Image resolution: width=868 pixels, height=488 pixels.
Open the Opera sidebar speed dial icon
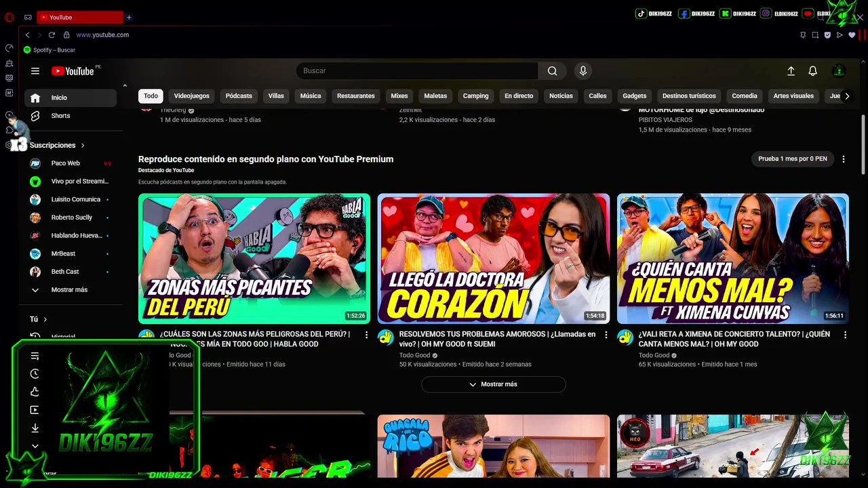[9, 47]
